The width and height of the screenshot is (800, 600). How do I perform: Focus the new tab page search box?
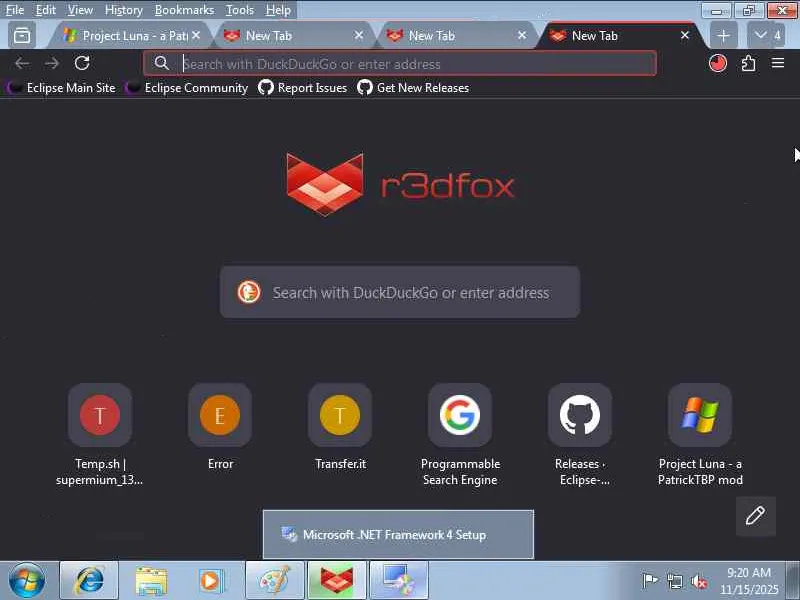pos(399,292)
